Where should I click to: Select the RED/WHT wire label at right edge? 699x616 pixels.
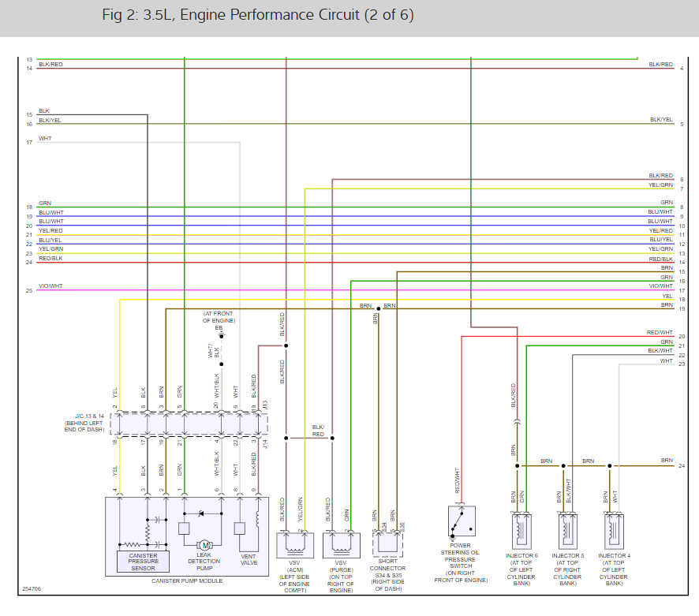point(660,333)
